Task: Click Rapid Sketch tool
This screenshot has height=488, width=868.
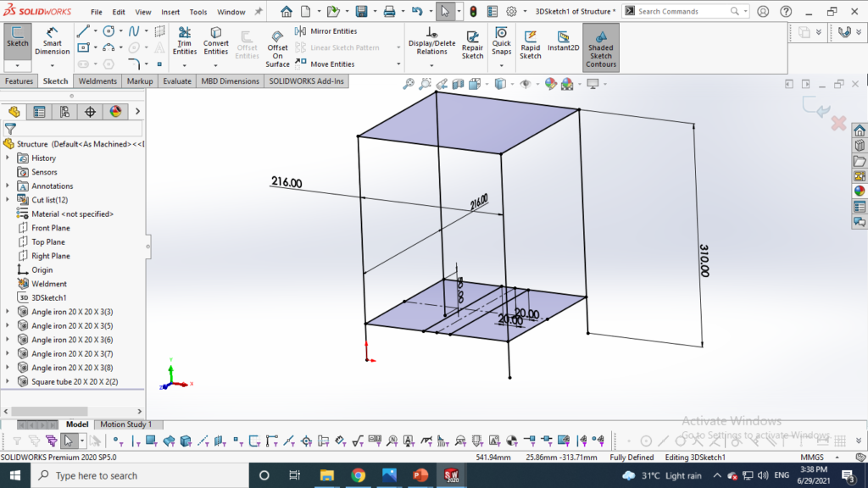Action: click(531, 45)
